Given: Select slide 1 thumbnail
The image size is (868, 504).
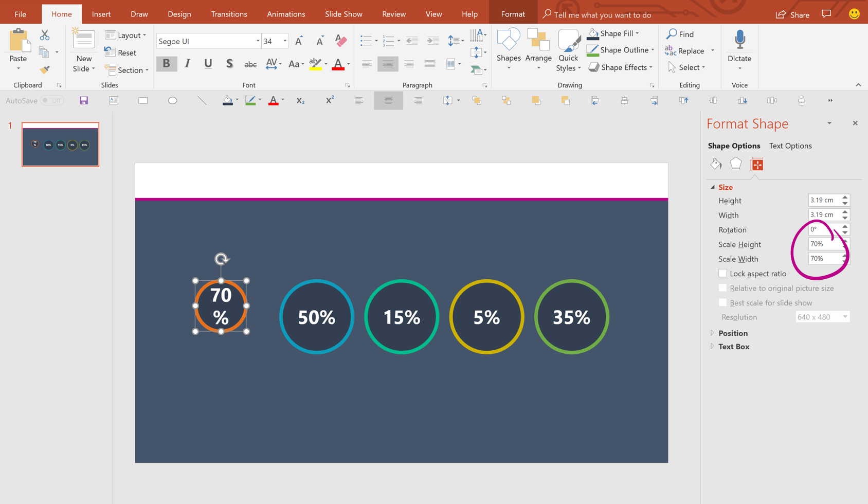Looking at the screenshot, I should [x=60, y=145].
